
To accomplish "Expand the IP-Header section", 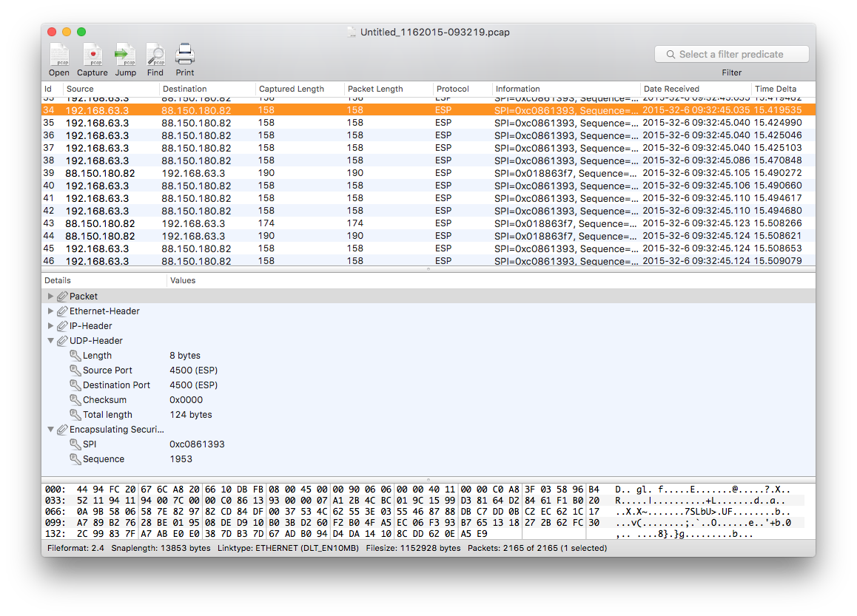I will click(x=51, y=326).
